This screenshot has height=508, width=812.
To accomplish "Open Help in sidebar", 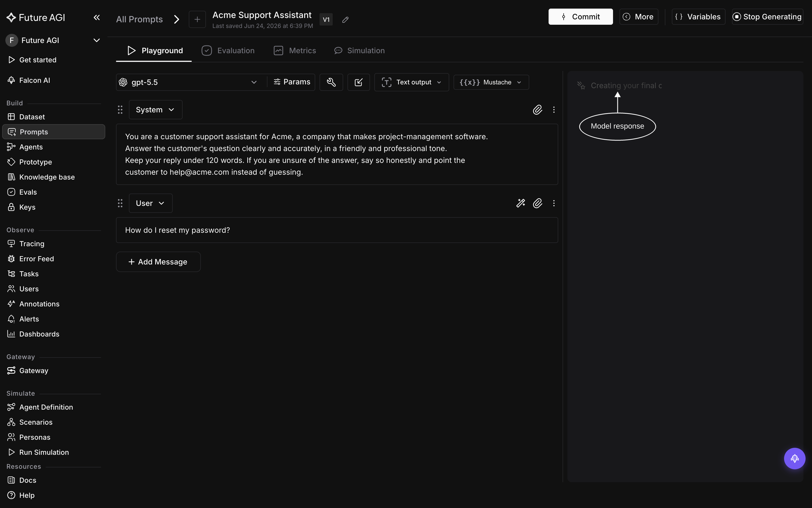I will (x=54, y=496).
